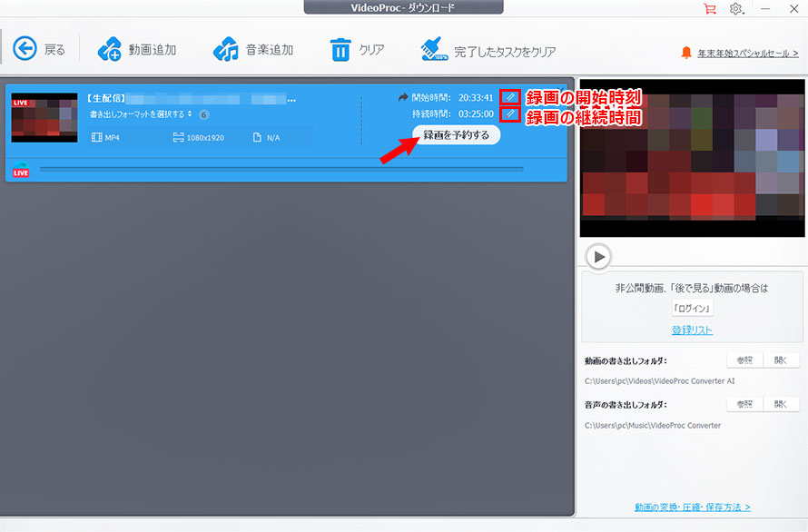Click the shopping cart icon

tap(709, 9)
